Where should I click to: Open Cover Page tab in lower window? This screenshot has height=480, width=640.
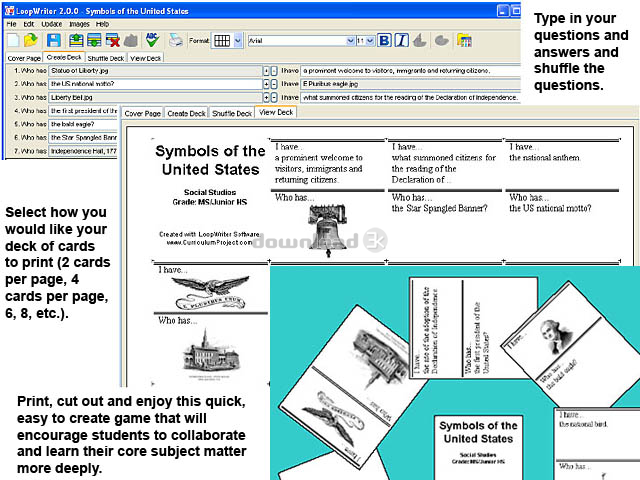coord(142,113)
